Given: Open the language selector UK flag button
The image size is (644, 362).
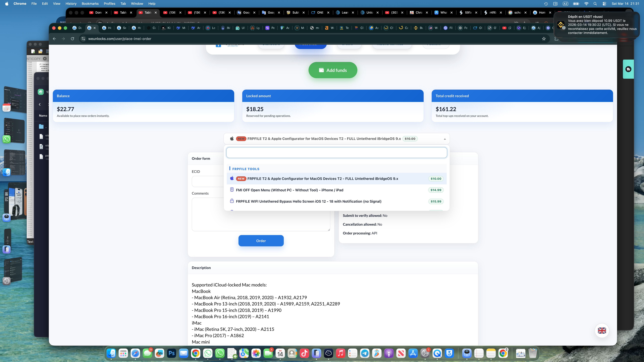Looking at the screenshot, I should [602, 331].
